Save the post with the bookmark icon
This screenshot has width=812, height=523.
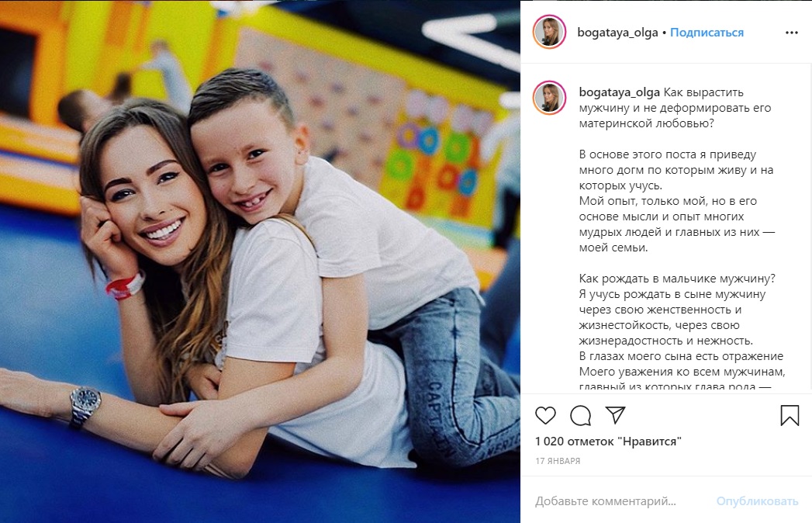790,415
